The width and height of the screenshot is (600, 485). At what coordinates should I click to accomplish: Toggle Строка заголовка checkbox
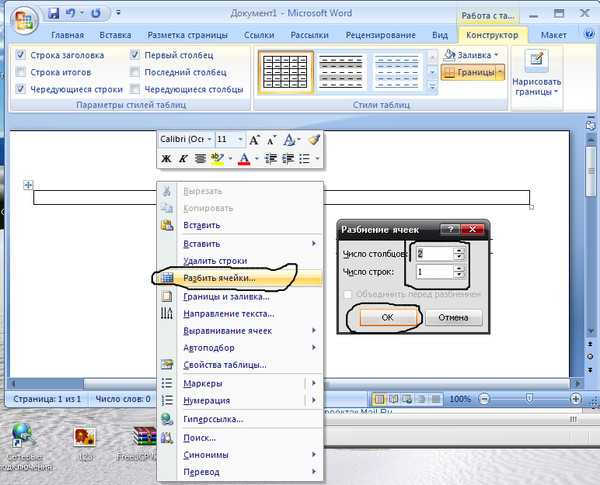point(21,55)
